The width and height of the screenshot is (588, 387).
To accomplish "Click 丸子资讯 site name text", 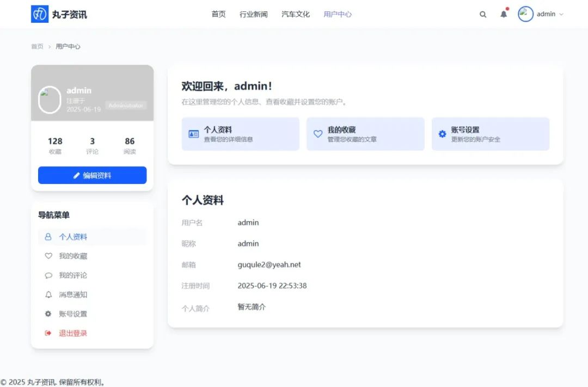I will point(69,14).
